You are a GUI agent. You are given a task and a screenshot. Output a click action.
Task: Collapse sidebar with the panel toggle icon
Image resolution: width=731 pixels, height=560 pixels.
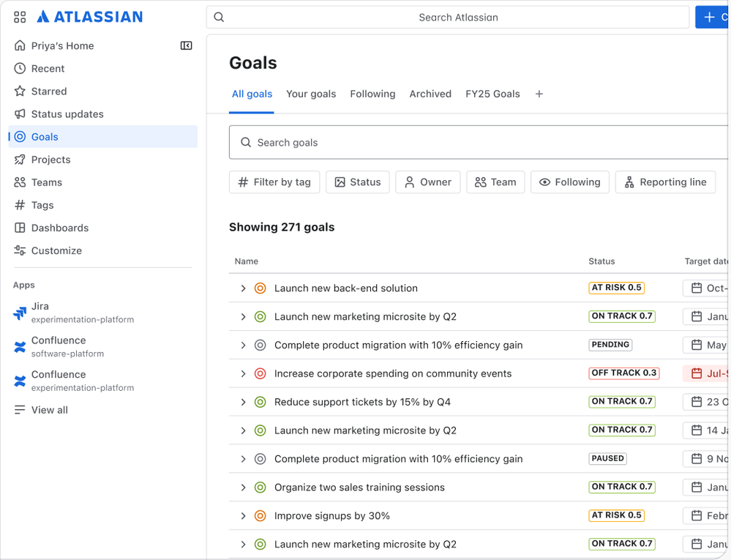(186, 45)
